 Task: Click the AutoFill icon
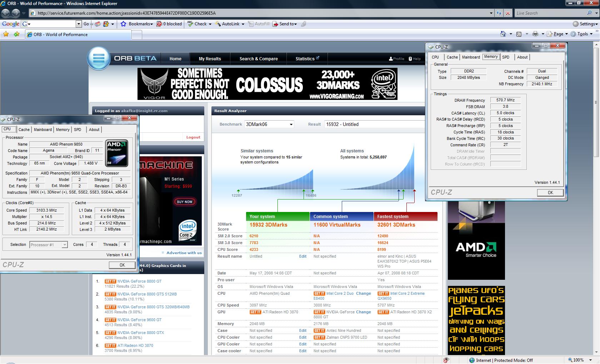click(251, 24)
